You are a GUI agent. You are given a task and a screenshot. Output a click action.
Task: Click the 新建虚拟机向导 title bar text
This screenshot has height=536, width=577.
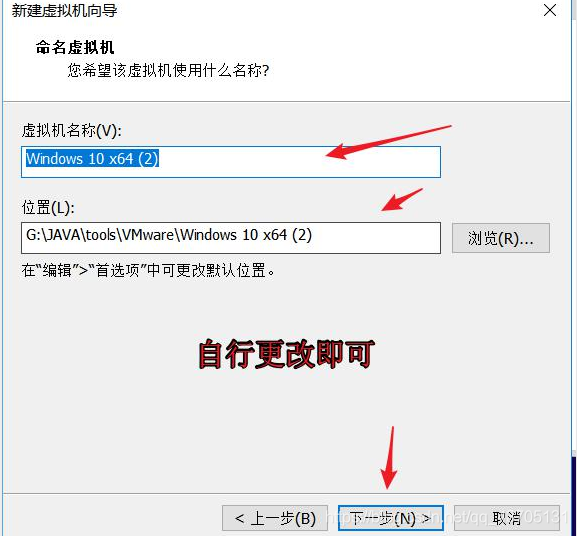point(64,10)
